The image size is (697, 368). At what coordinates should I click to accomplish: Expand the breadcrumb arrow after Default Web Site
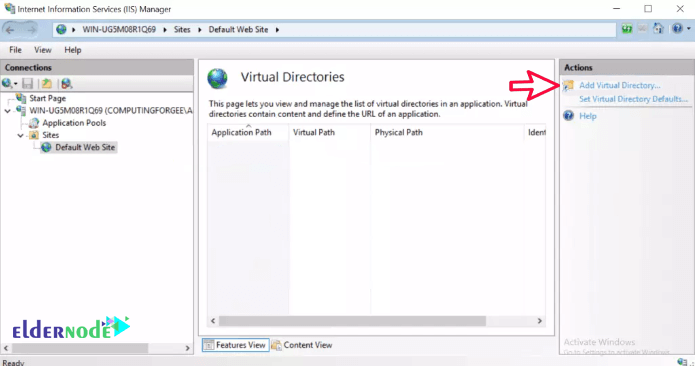277,30
